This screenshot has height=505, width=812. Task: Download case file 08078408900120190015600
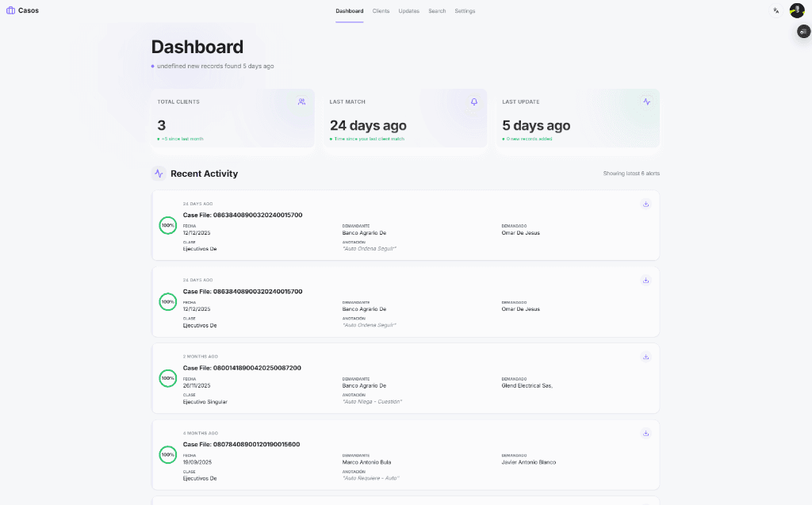(x=645, y=433)
